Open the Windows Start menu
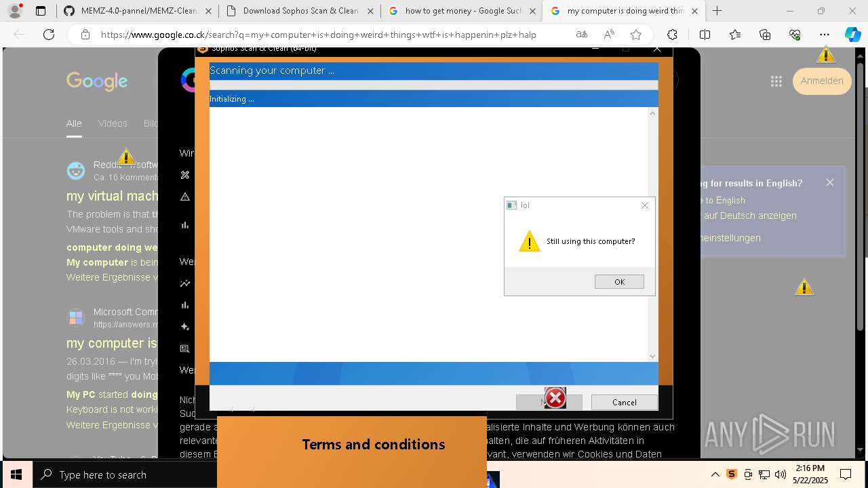 16,474
